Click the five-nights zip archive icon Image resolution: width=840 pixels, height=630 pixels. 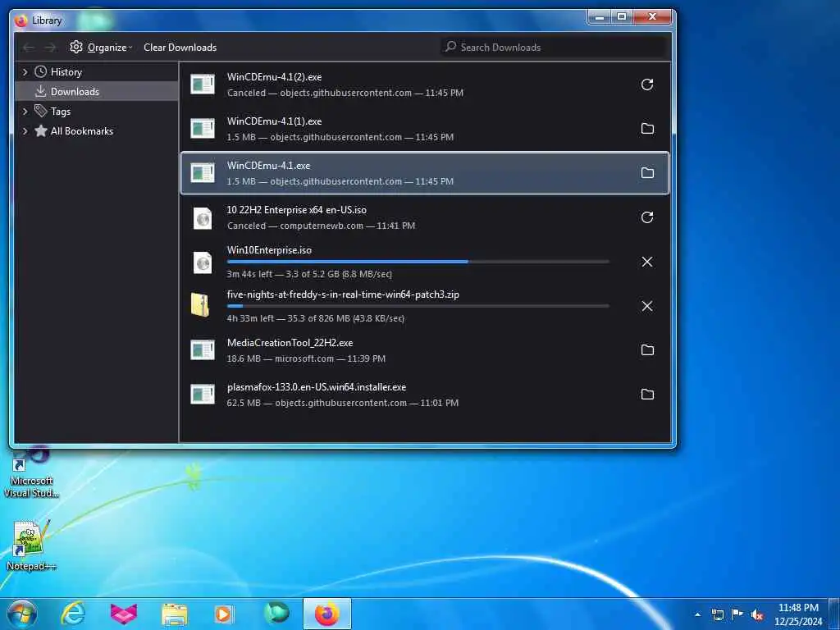200,305
